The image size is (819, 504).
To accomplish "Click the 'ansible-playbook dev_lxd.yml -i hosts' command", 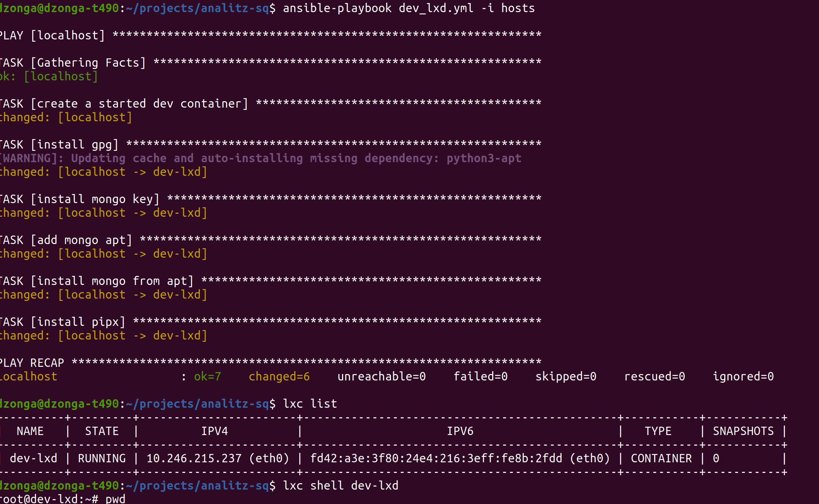I will [409, 8].
